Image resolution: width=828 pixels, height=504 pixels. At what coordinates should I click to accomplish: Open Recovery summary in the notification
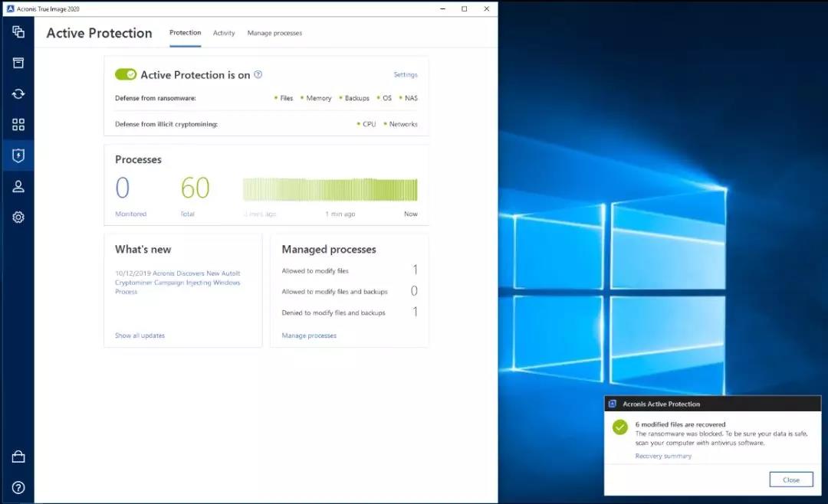pos(663,456)
